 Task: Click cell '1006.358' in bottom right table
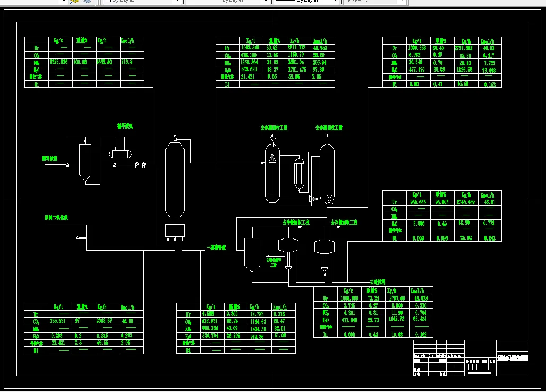point(349,299)
